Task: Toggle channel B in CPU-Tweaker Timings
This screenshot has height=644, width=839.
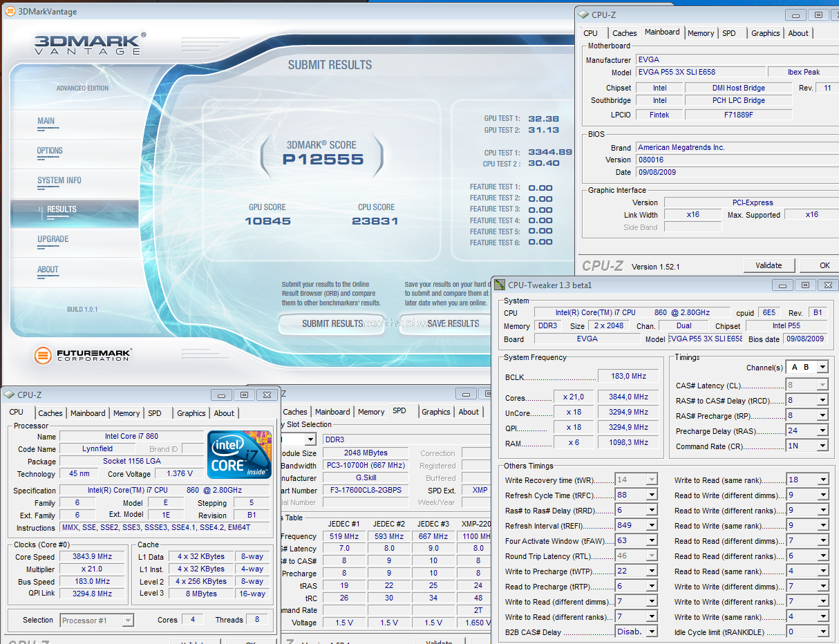Action: (806, 367)
